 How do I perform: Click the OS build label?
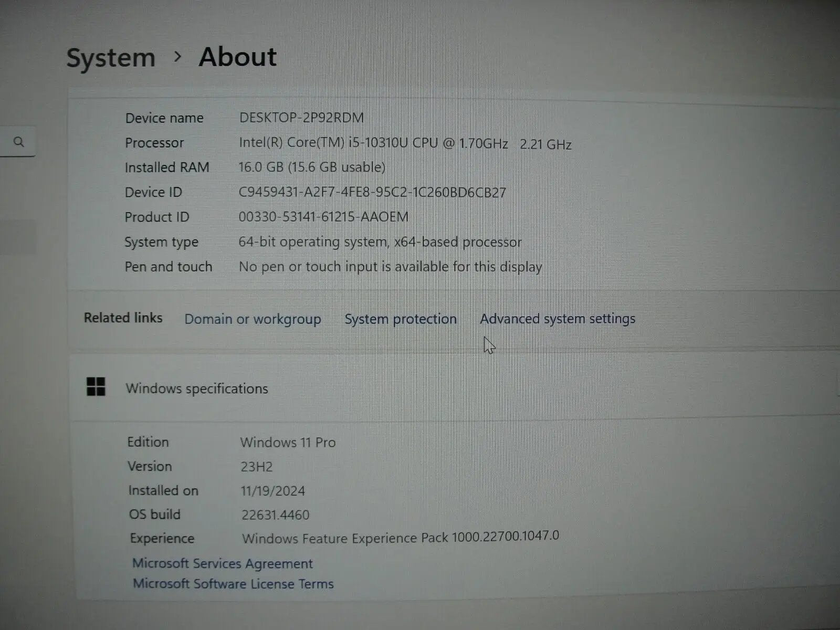click(x=155, y=514)
